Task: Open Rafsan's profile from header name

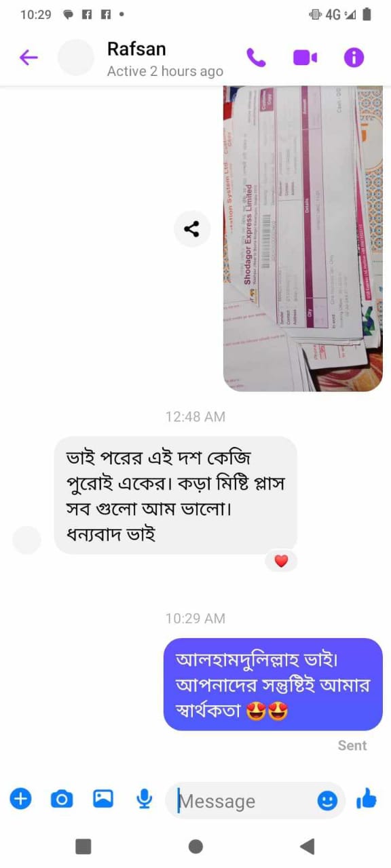Action: 136,49
